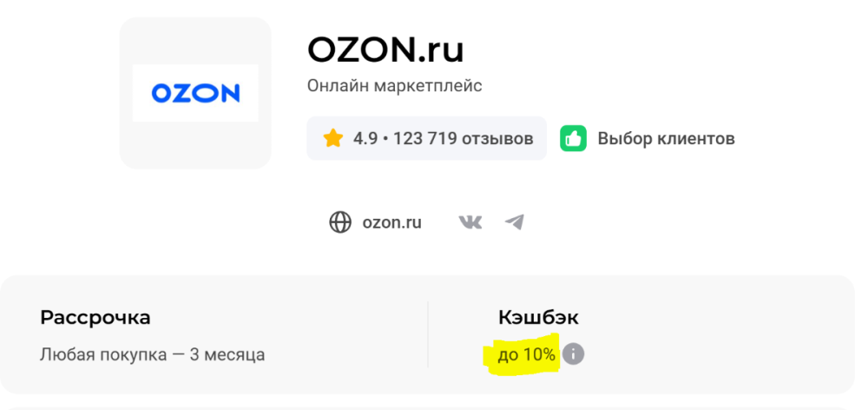Open the Telegram channel icon
868x410 pixels.
(x=515, y=222)
